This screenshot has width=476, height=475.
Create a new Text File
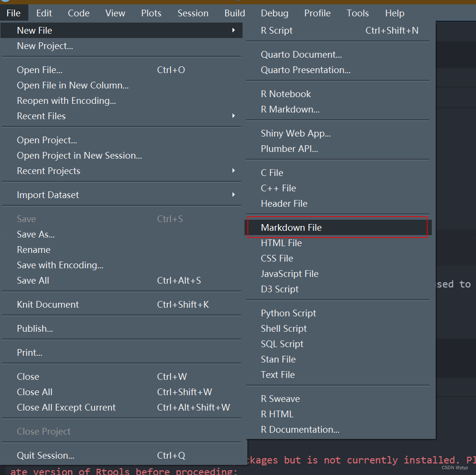pos(338,375)
